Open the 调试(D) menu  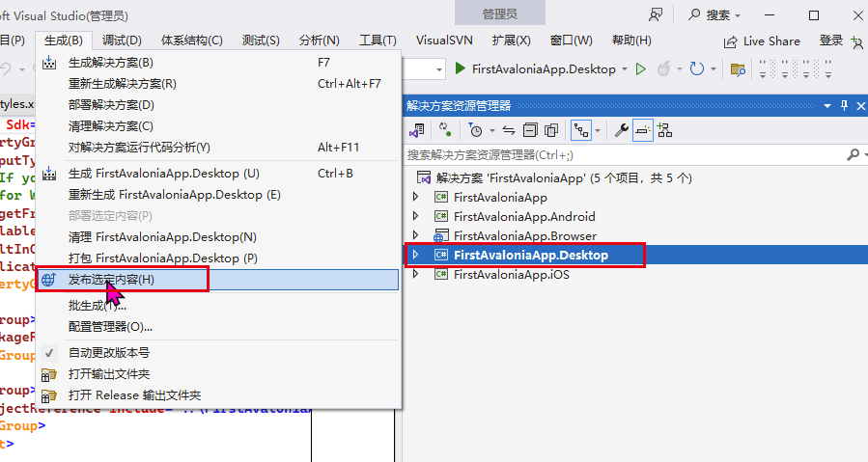pyautogui.click(x=122, y=41)
